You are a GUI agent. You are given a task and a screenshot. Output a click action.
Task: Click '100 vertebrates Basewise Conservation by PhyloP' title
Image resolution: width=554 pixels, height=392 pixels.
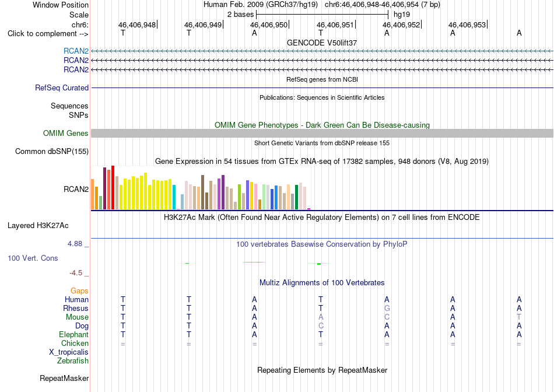point(322,244)
